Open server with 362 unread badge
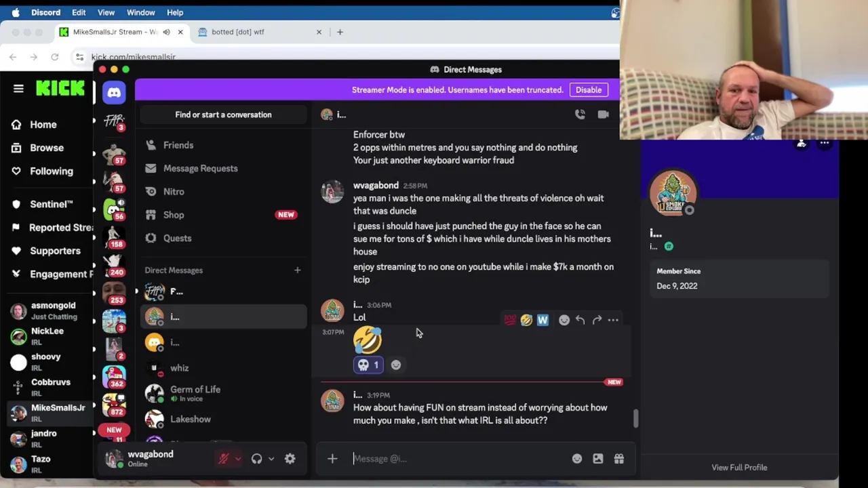868x488 pixels. pyautogui.click(x=114, y=377)
